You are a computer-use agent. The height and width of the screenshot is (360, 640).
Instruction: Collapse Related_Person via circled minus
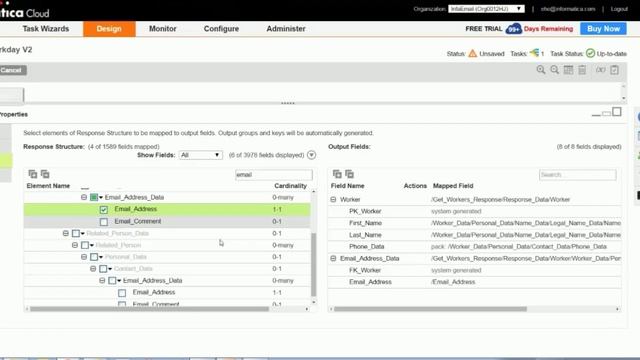[75, 245]
